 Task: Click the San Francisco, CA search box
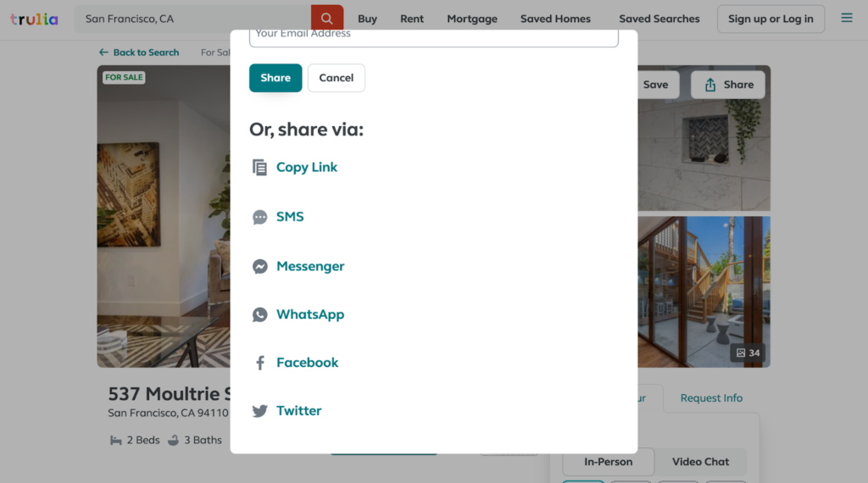pyautogui.click(x=192, y=19)
